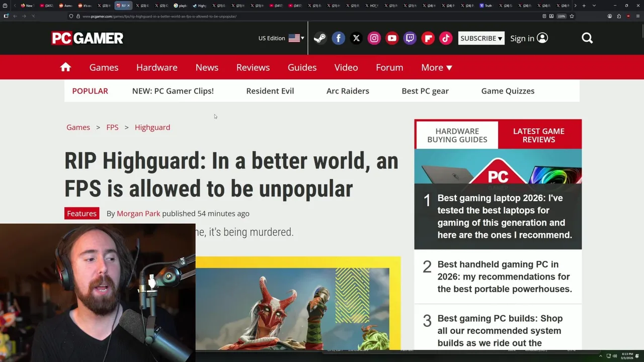The height and width of the screenshot is (362, 644).
Task: Click the taskbar volume speaker icon
Action: pos(615,356)
